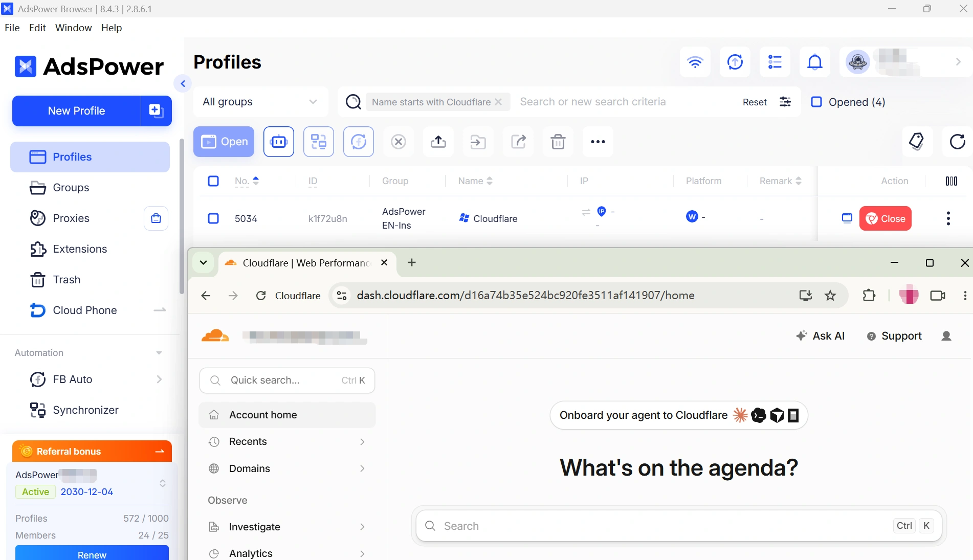Click the New Profile button
This screenshot has width=973, height=560.
76,110
